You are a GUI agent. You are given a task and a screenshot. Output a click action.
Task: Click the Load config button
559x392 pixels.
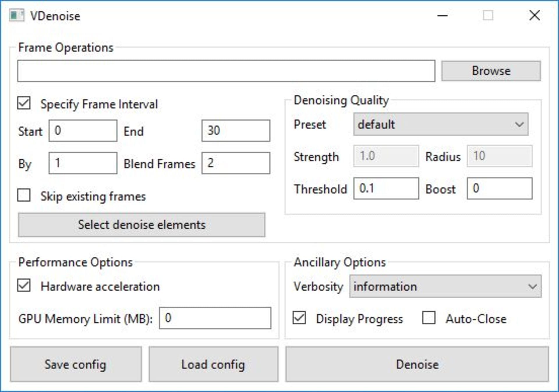pyautogui.click(x=213, y=364)
